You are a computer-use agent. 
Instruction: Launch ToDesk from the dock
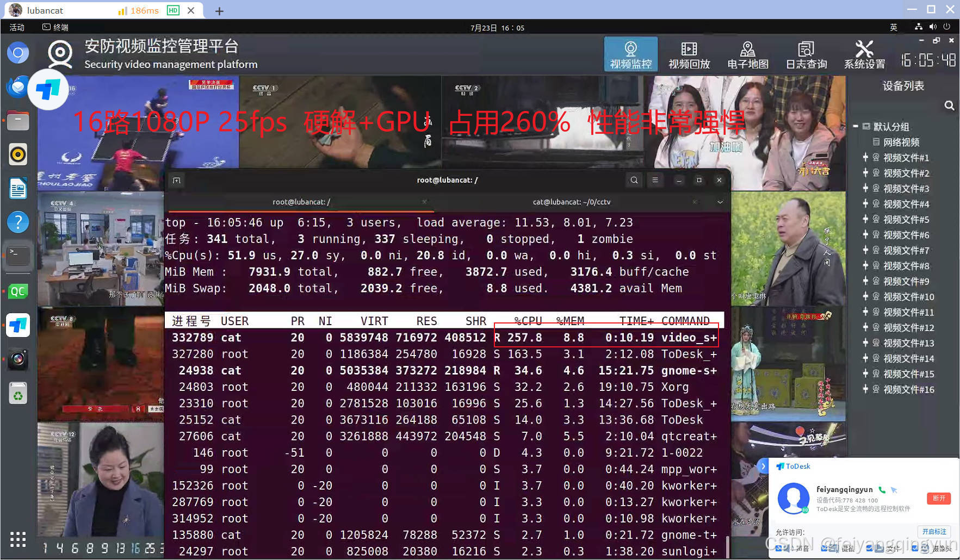pyautogui.click(x=18, y=325)
